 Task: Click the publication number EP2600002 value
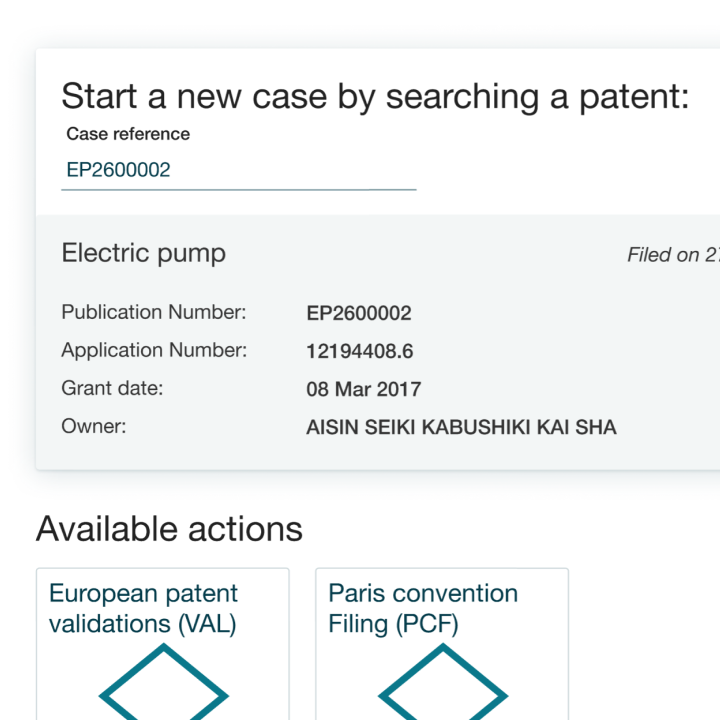click(x=359, y=314)
